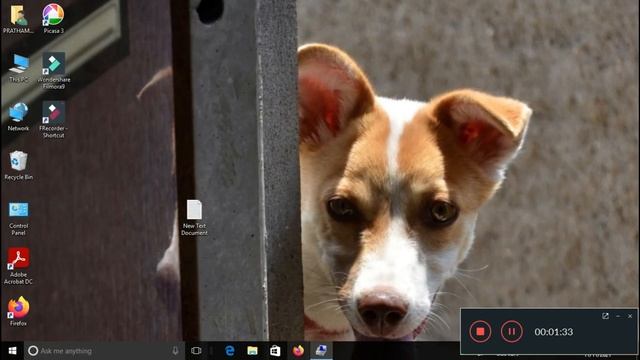Image resolution: width=640 pixels, height=360 pixels.
Task: Open the Microsoft Store taskbar icon
Action: [x=276, y=351]
